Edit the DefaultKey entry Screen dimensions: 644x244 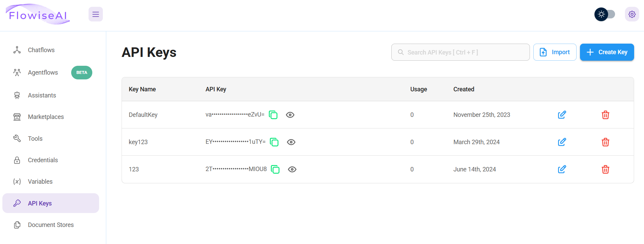[x=562, y=115]
